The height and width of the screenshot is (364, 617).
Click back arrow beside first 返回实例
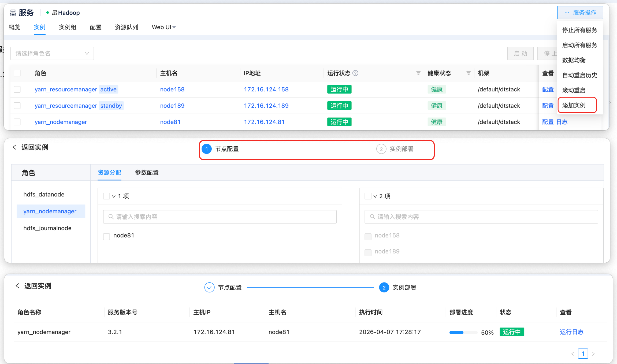[14, 147]
